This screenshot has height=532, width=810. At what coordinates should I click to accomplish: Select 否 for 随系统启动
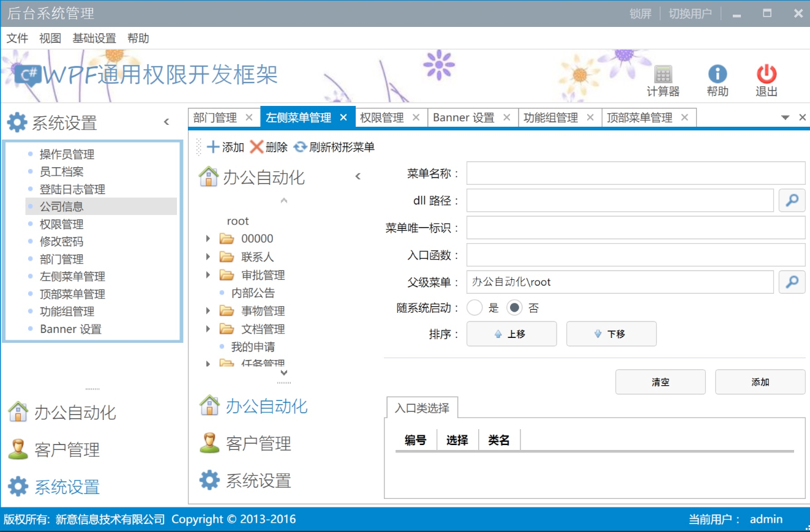[514, 308]
